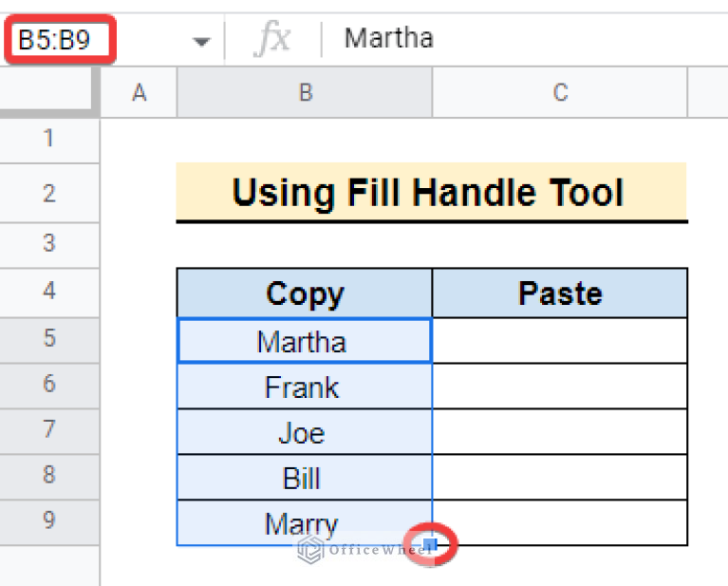Click the fx function icon
This screenshot has height=586, width=728.
[272, 39]
